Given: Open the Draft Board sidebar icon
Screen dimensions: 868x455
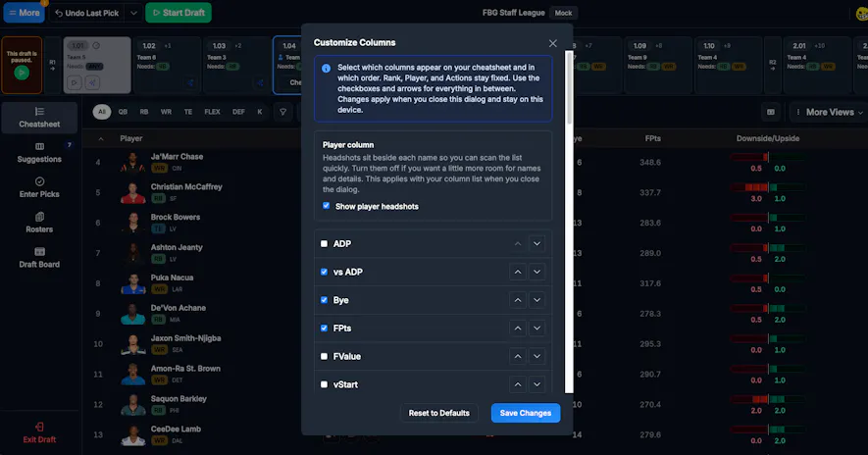Looking at the screenshot, I should tap(39, 257).
